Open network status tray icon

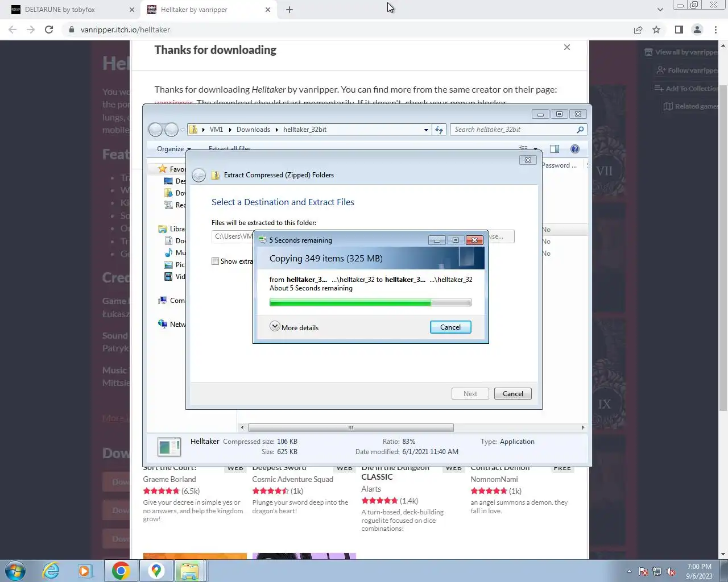tap(657, 571)
